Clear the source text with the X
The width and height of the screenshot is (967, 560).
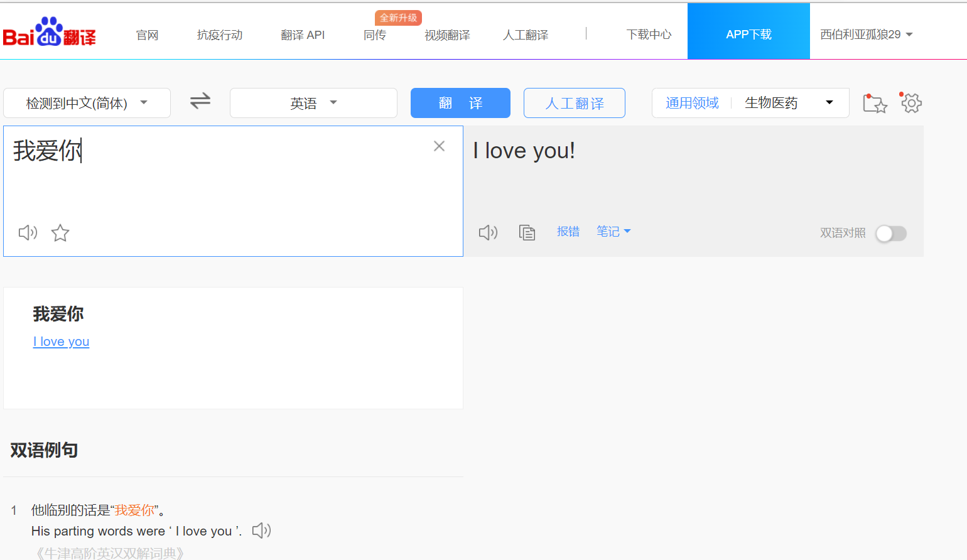pos(439,146)
